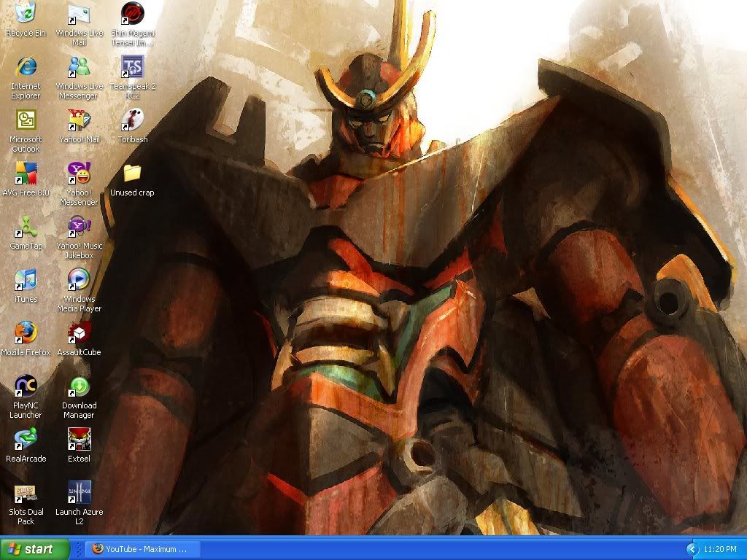The height and width of the screenshot is (560, 747).
Task: Click the GameTap desktop shortcut
Action: coord(26,227)
